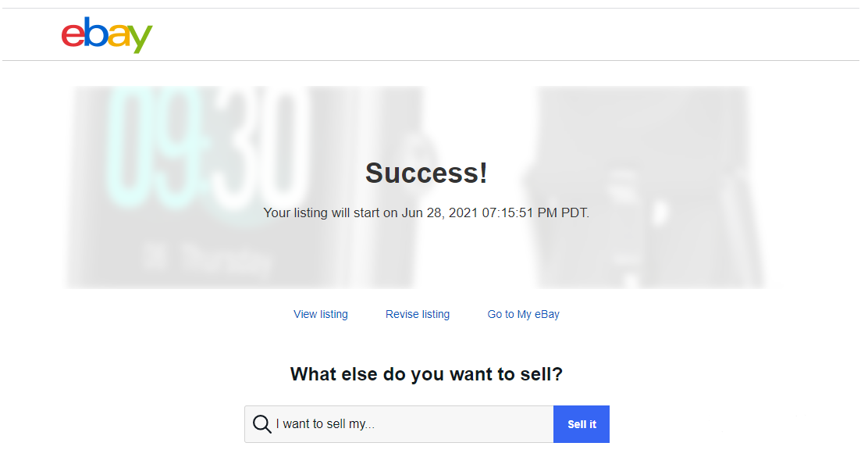
Task: Click the Success! heading
Action: pos(426,173)
